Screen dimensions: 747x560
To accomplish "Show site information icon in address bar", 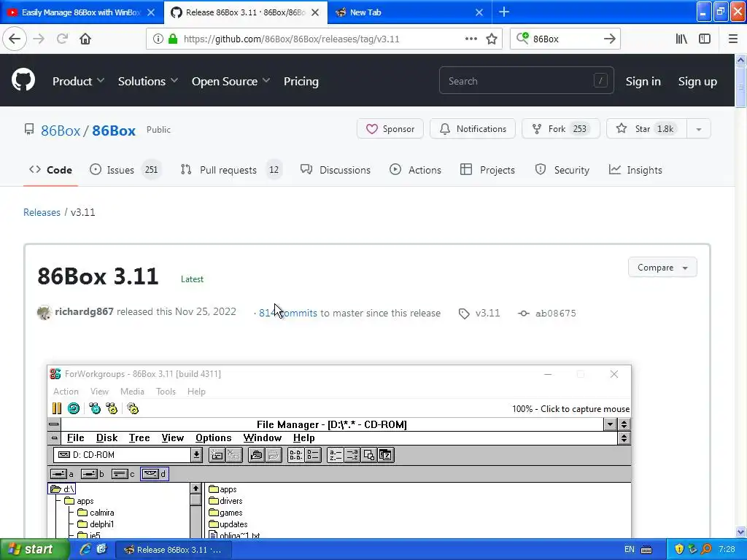I will (x=158, y=39).
